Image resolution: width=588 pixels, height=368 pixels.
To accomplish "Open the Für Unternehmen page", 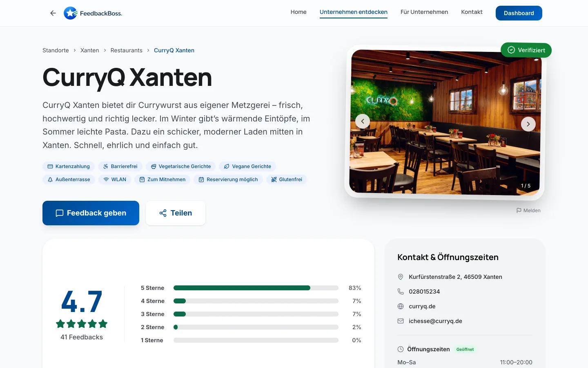I will pos(424,12).
